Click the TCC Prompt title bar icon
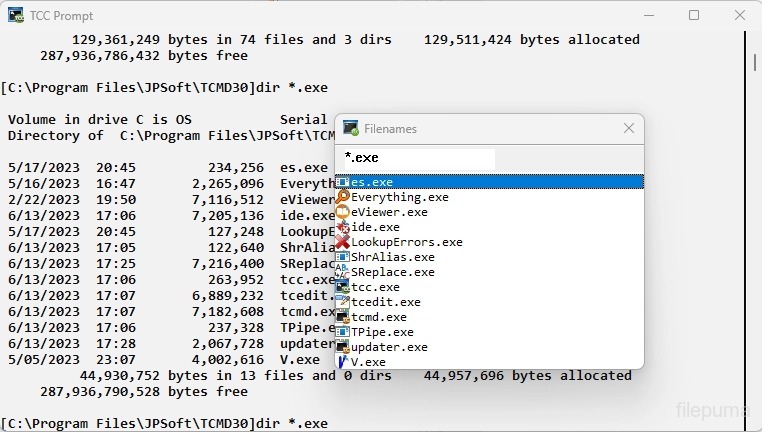Image resolution: width=762 pixels, height=432 pixels. [x=16, y=15]
